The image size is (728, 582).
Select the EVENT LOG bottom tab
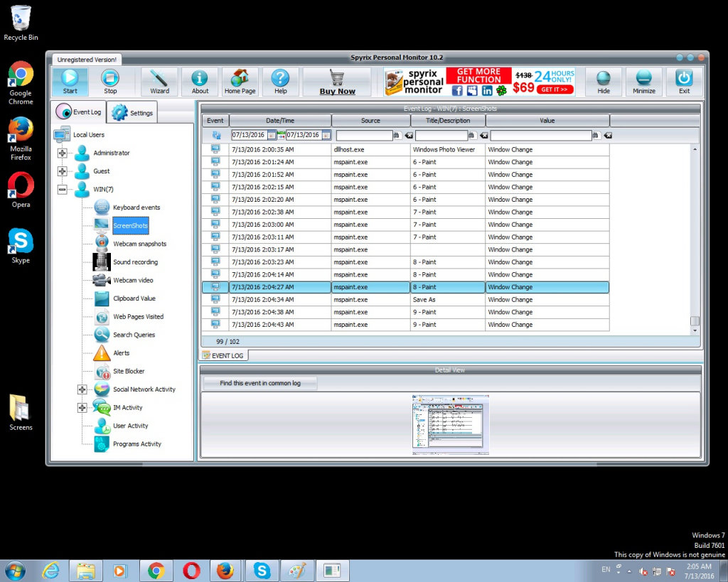(x=224, y=355)
